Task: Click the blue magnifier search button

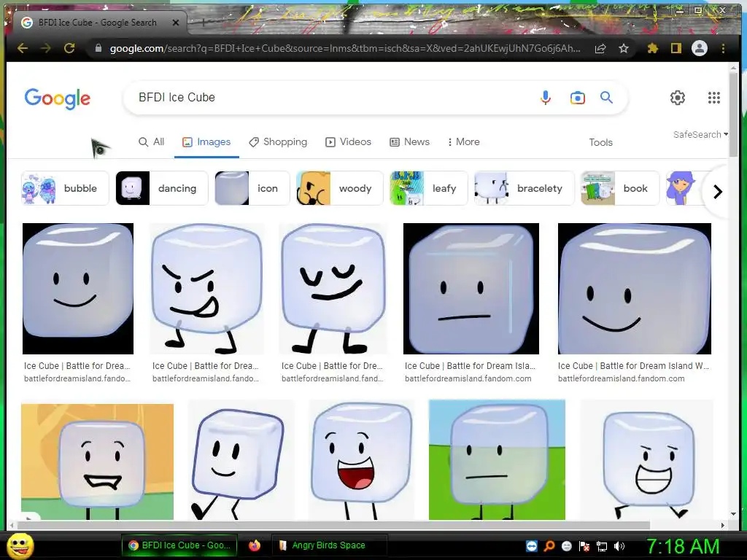Action: (x=606, y=97)
